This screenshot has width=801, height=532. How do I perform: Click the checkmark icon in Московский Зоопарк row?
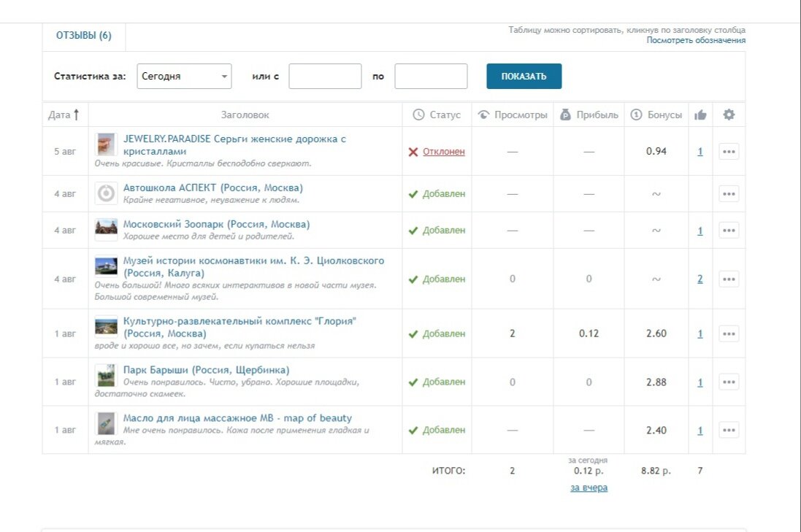click(413, 231)
